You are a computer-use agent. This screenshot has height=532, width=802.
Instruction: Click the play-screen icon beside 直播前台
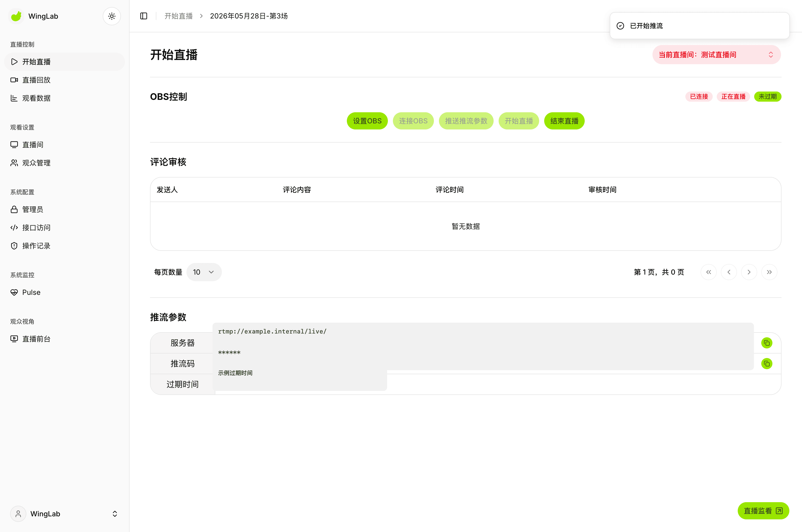(14, 339)
